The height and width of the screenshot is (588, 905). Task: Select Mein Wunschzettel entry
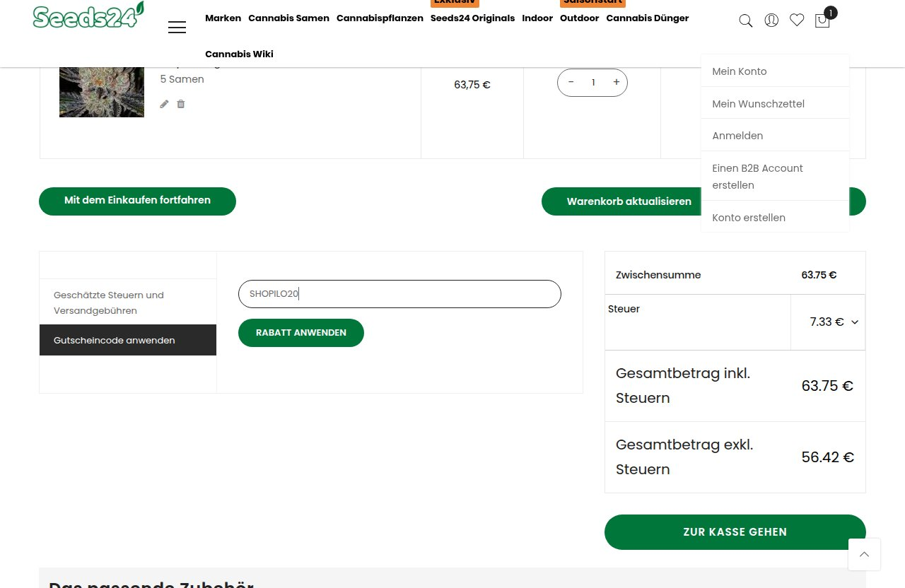click(x=775, y=104)
